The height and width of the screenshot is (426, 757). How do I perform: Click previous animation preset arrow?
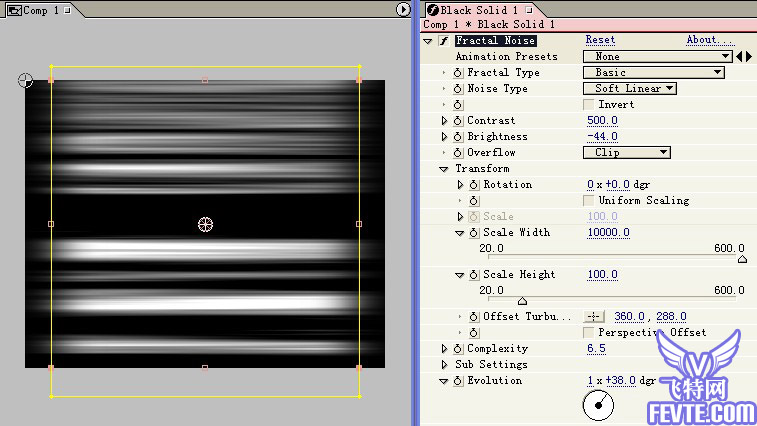739,57
